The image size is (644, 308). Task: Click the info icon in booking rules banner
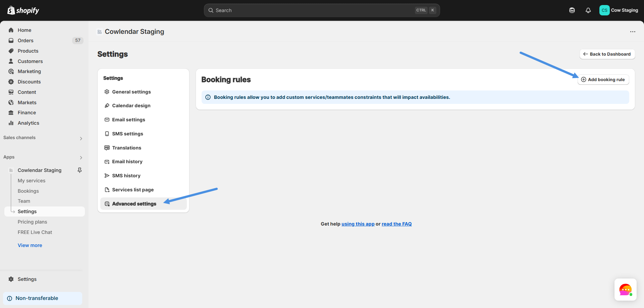[x=208, y=97]
